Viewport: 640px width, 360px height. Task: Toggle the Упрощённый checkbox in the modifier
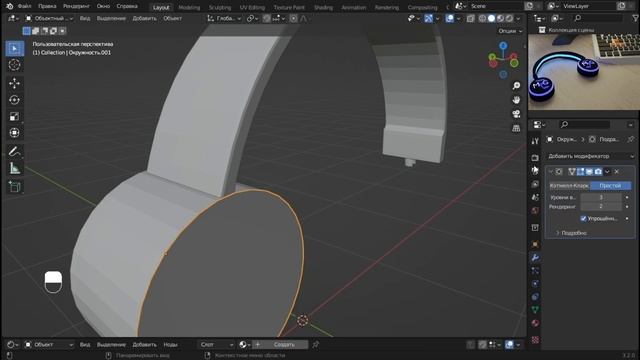click(x=584, y=219)
